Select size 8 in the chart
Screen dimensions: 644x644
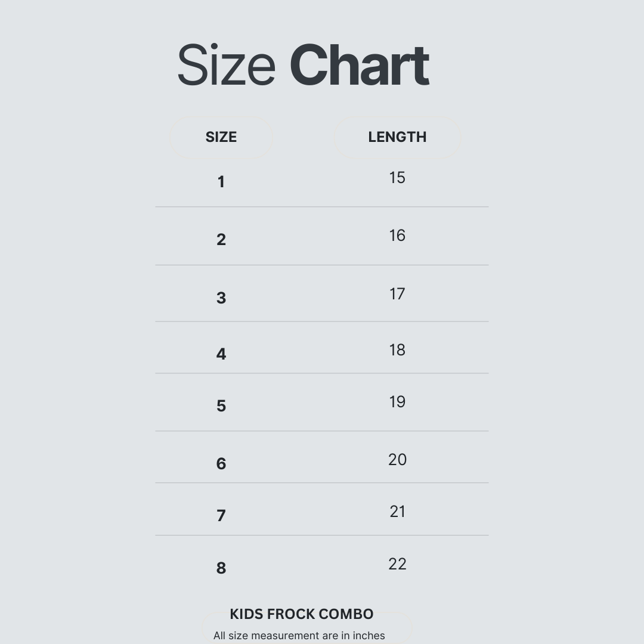[x=221, y=568]
